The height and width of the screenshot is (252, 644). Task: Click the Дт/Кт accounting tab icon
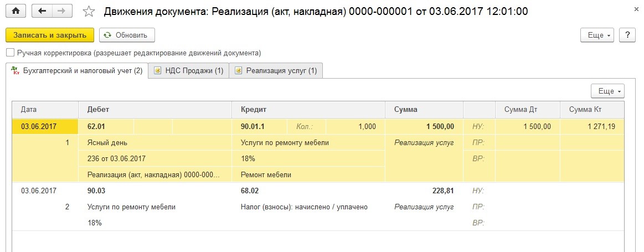coord(15,71)
